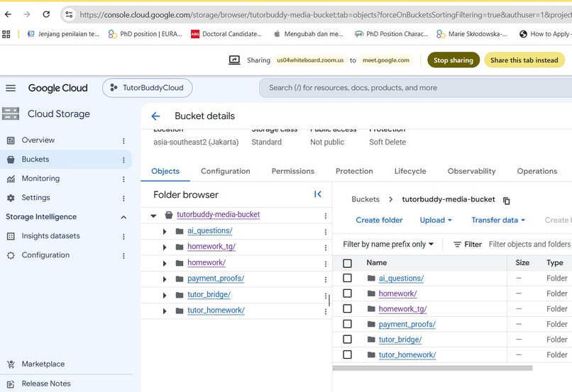
Task: Click the Filter icon above the object table
Action: tap(457, 245)
